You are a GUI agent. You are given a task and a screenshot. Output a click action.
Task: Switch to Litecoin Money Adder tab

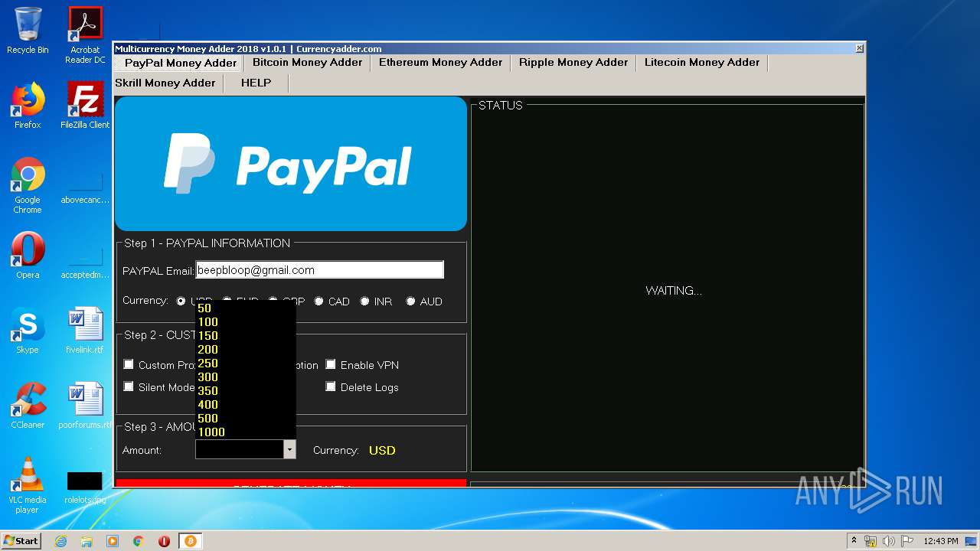click(x=701, y=63)
